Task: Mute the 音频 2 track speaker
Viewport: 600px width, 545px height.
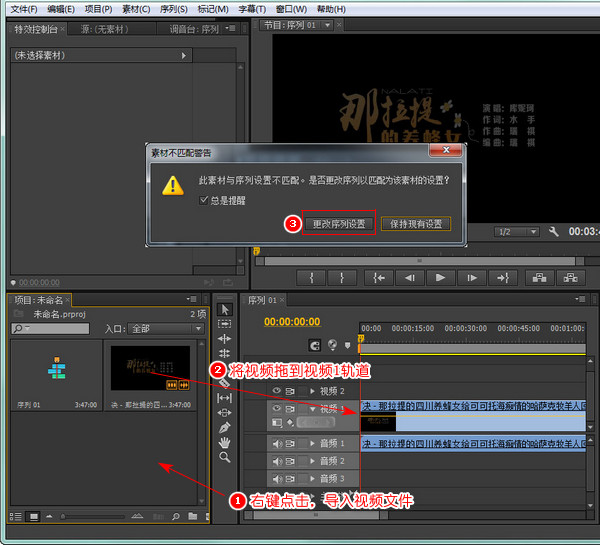Action: pos(277,461)
